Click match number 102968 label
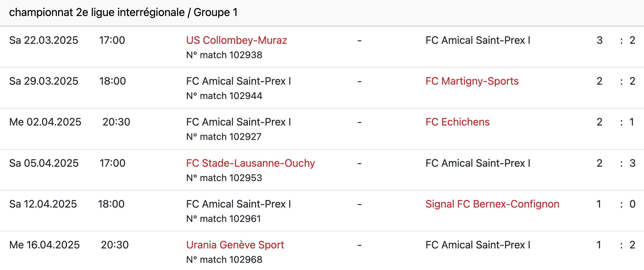Viewport: 644px width, 270px height. [224, 260]
